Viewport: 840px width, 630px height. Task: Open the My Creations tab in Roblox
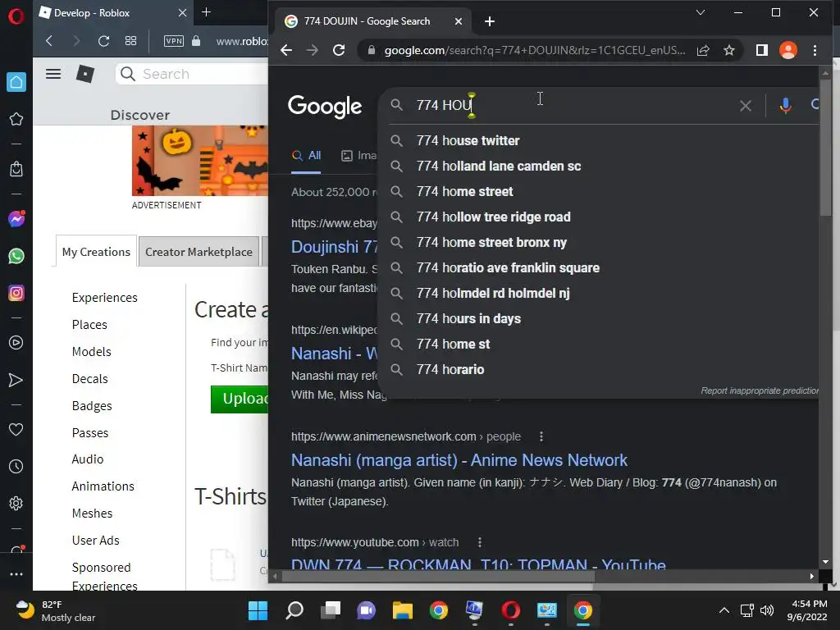[96, 252]
